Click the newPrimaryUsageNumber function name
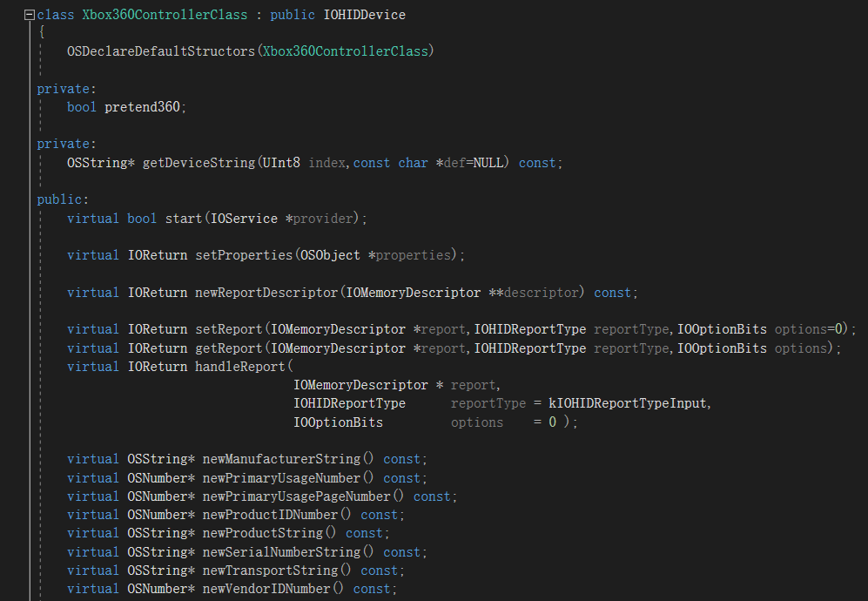This screenshot has width=868, height=601. [x=281, y=478]
